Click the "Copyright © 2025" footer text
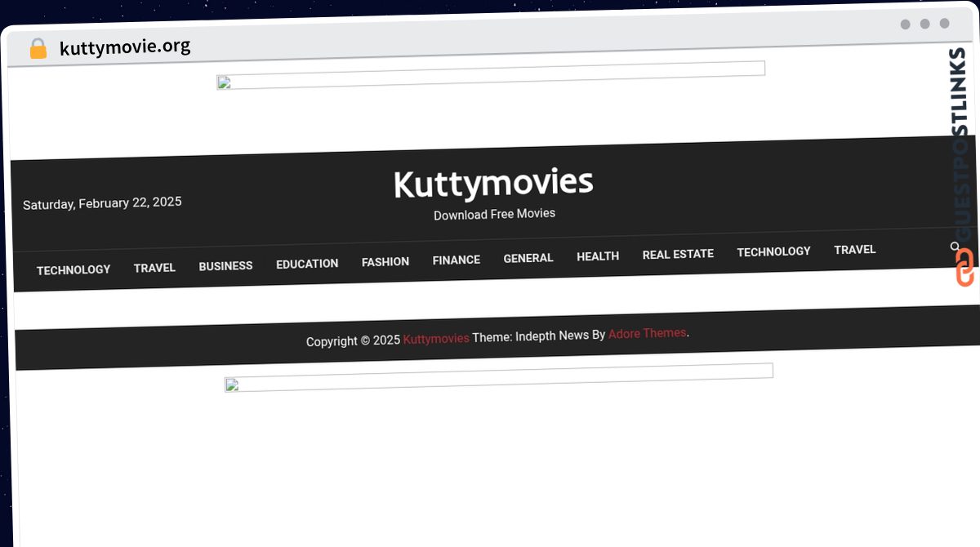Screen dimensions: 980x547 click(x=353, y=341)
